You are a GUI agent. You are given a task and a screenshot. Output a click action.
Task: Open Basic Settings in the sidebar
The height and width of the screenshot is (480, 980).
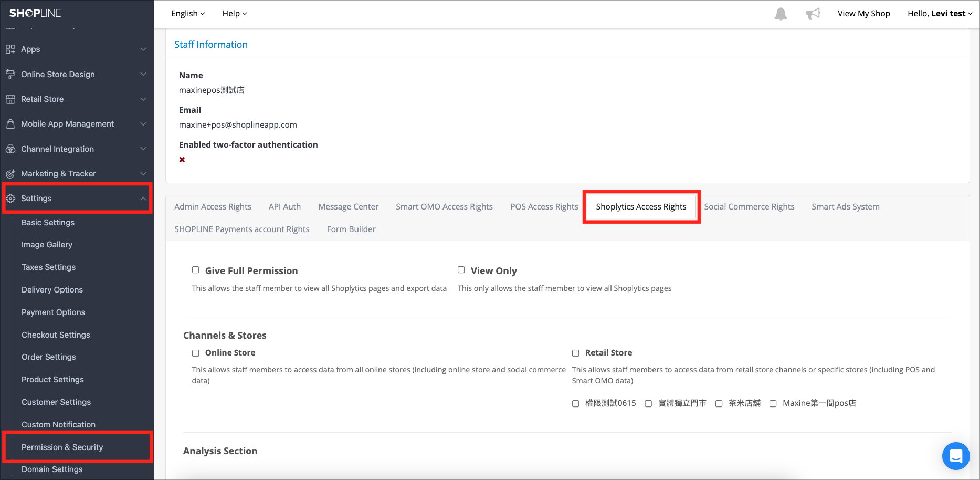pyautogui.click(x=48, y=223)
